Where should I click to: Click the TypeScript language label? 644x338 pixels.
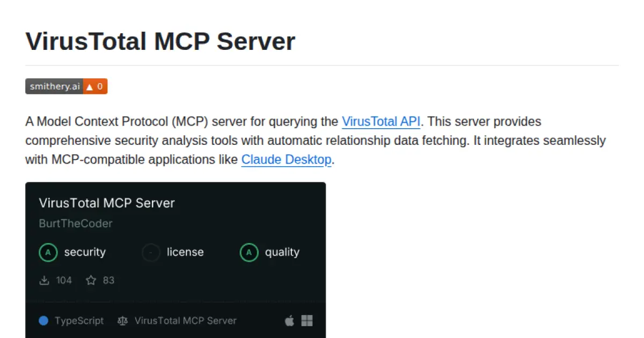[x=79, y=320]
